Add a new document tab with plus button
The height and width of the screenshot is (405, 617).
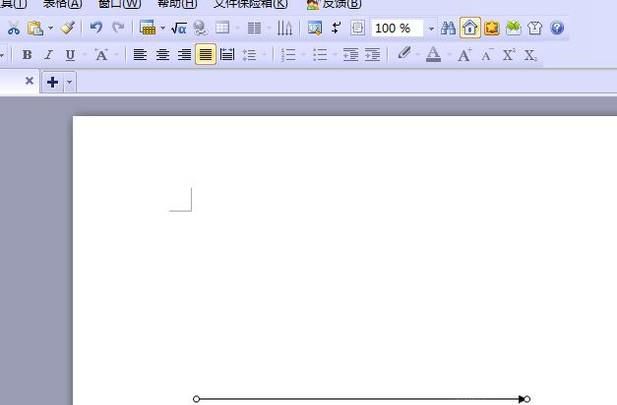pos(52,82)
